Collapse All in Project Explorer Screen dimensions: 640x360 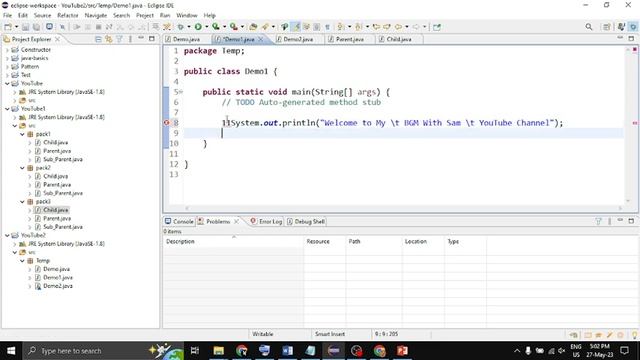pyautogui.click(x=98, y=39)
